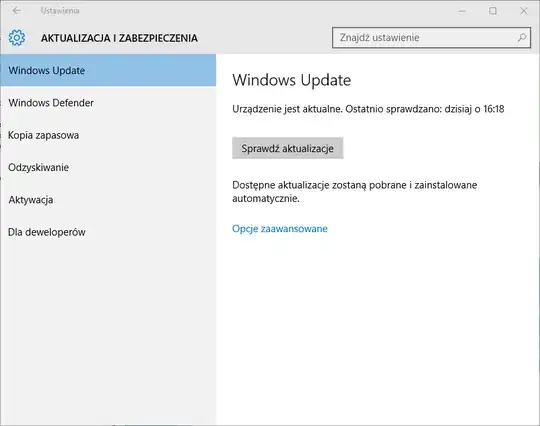Open Dla deweloperów section
This screenshot has width=540, height=426.
(x=108, y=232)
